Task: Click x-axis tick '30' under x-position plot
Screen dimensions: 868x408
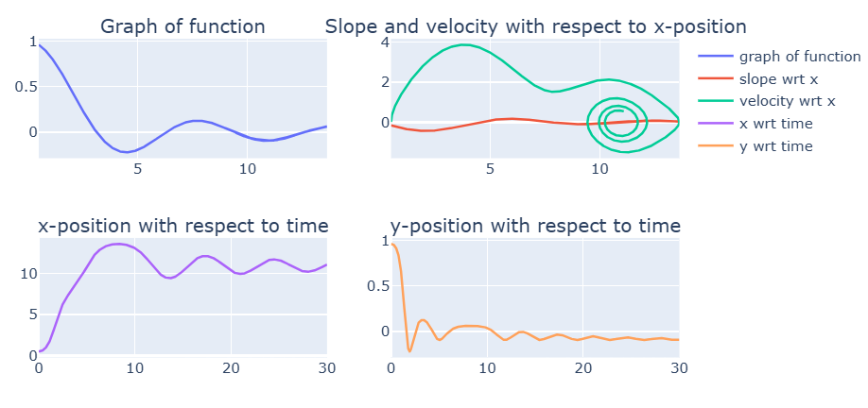Action: [326, 367]
